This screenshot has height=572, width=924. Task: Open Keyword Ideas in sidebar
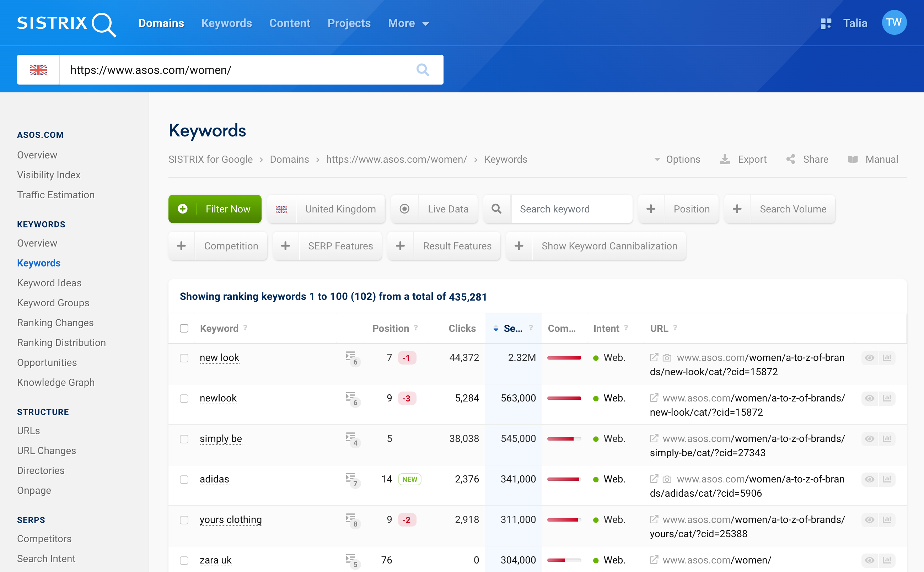point(49,283)
